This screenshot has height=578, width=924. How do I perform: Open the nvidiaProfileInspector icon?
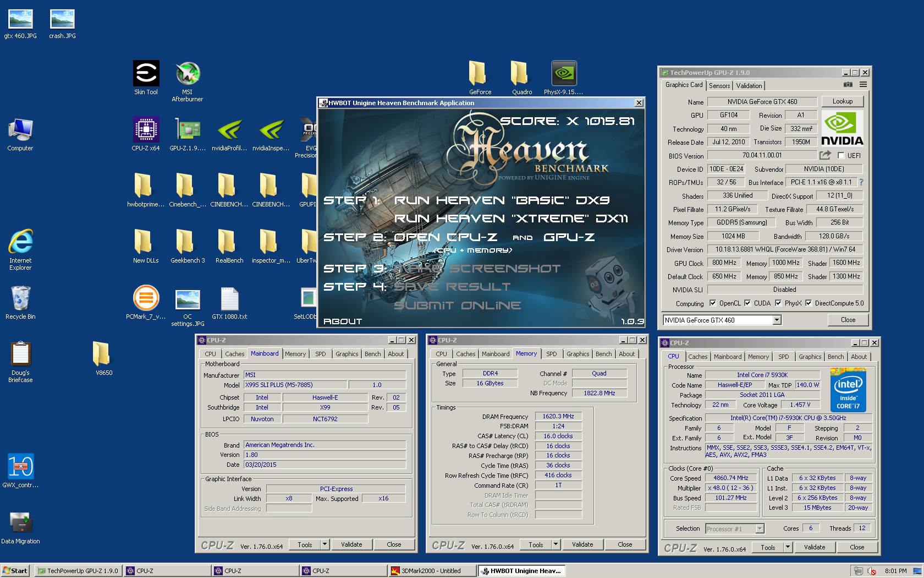click(x=229, y=134)
